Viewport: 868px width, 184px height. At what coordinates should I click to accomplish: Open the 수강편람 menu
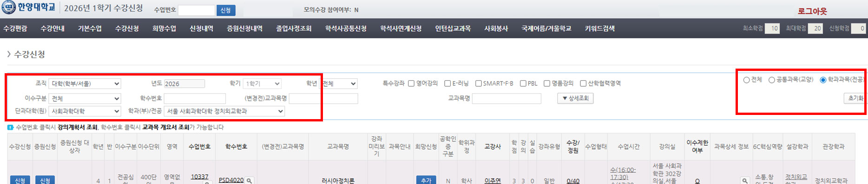(15, 29)
